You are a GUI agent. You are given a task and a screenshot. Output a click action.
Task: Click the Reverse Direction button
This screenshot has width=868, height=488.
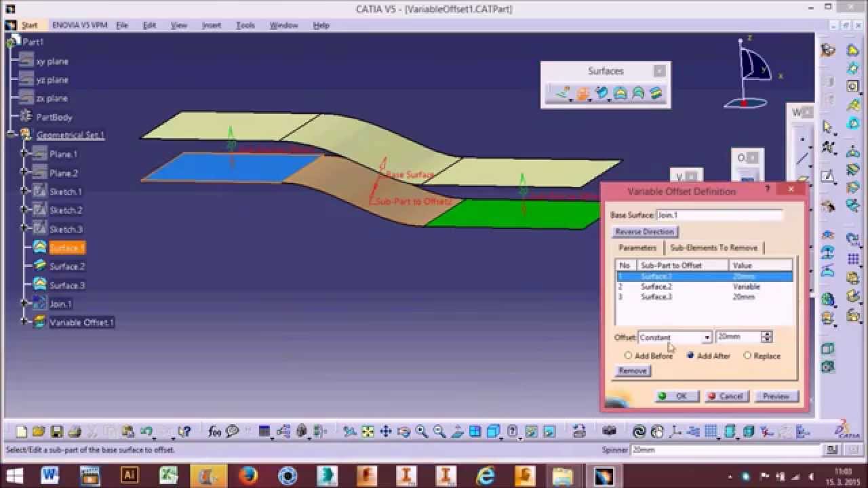pos(644,232)
